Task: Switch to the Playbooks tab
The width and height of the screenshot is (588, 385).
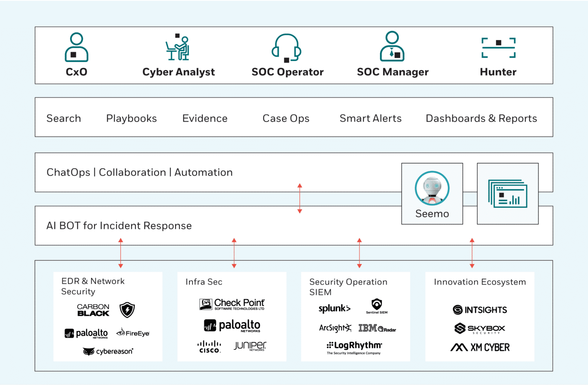Action: pos(131,118)
